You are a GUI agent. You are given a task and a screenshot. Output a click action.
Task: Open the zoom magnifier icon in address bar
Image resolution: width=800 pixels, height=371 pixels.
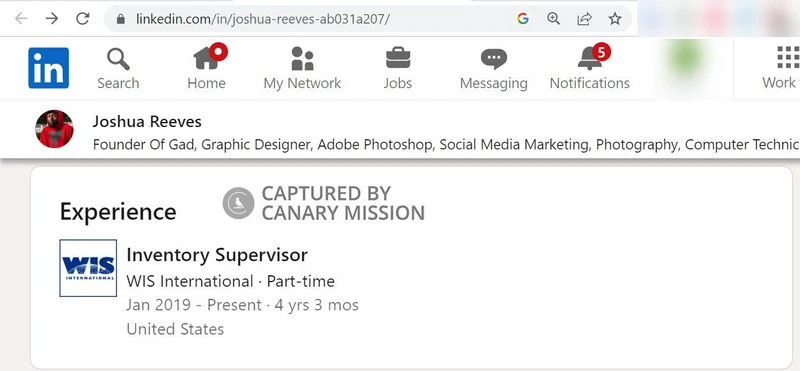point(554,19)
